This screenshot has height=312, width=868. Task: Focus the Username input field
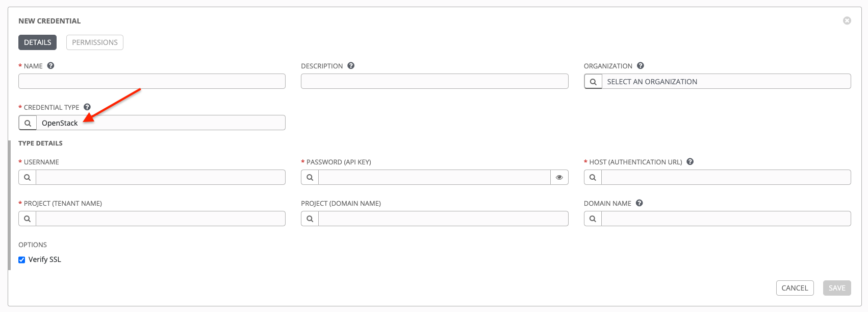(161, 177)
